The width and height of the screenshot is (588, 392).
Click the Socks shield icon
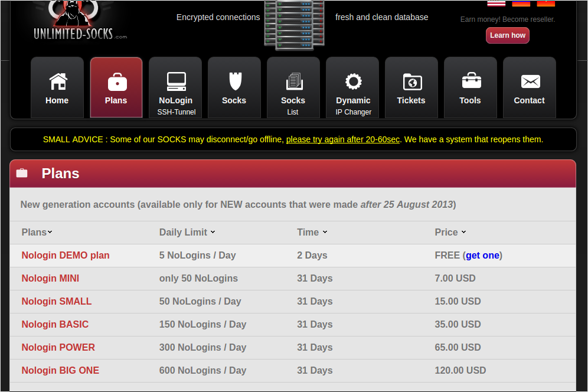(235, 81)
